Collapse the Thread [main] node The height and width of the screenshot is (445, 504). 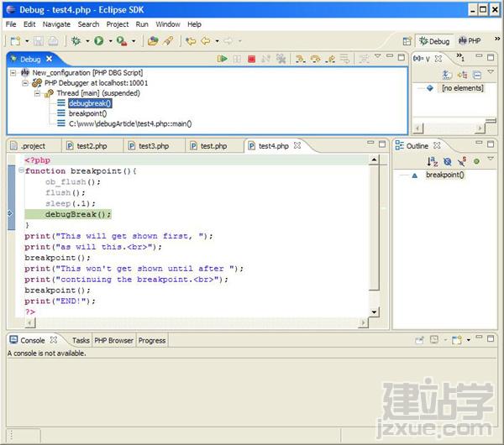point(37,93)
